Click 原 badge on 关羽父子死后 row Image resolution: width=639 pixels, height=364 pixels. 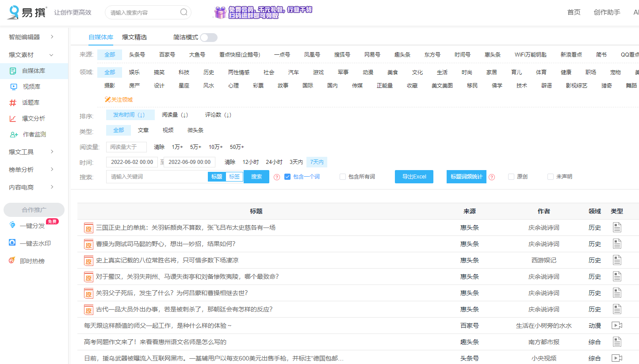click(x=88, y=293)
